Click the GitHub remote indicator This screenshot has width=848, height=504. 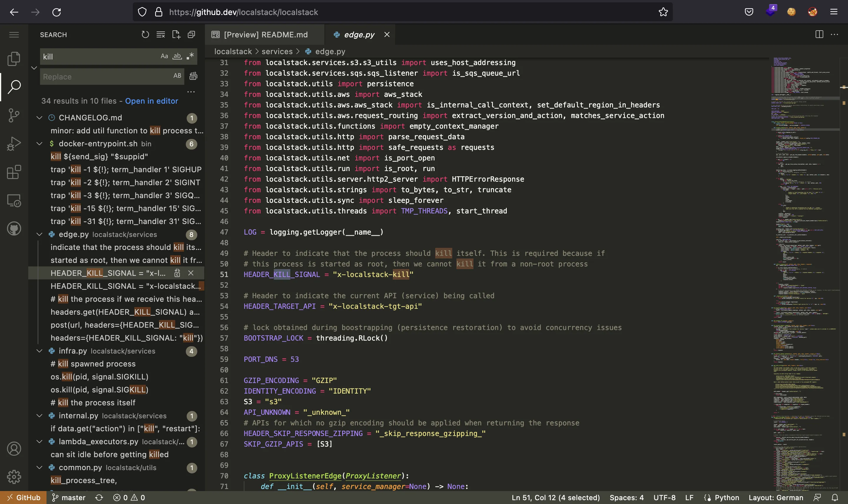(23, 498)
